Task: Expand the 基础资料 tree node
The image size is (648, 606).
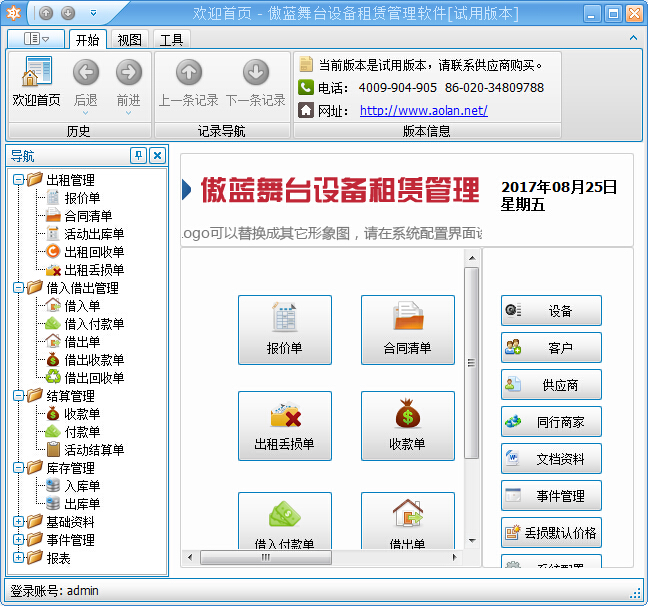Action: [19, 522]
